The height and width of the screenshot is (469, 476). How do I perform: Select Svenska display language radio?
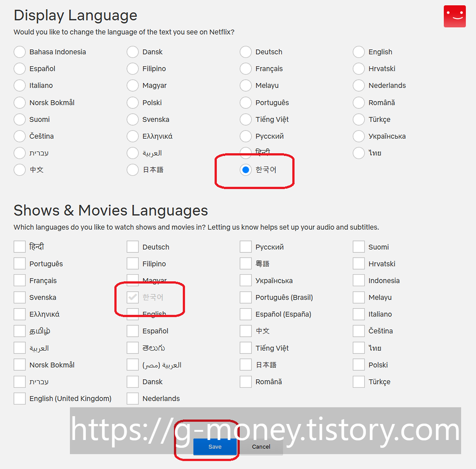[x=133, y=119]
